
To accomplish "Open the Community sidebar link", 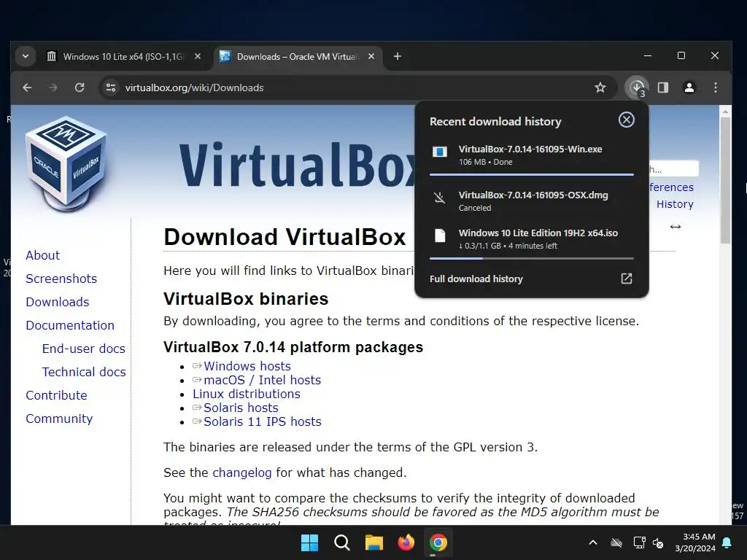I will [59, 419].
